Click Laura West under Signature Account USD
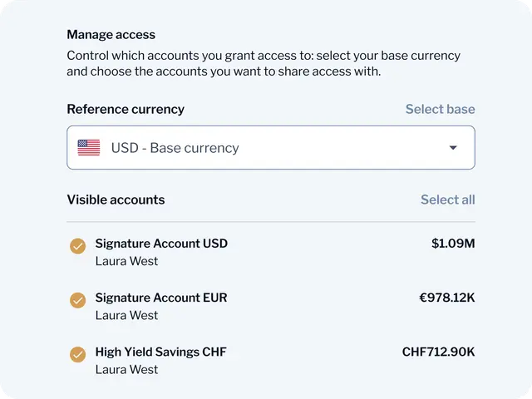This screenshot has height=399, width=532. 126,261
